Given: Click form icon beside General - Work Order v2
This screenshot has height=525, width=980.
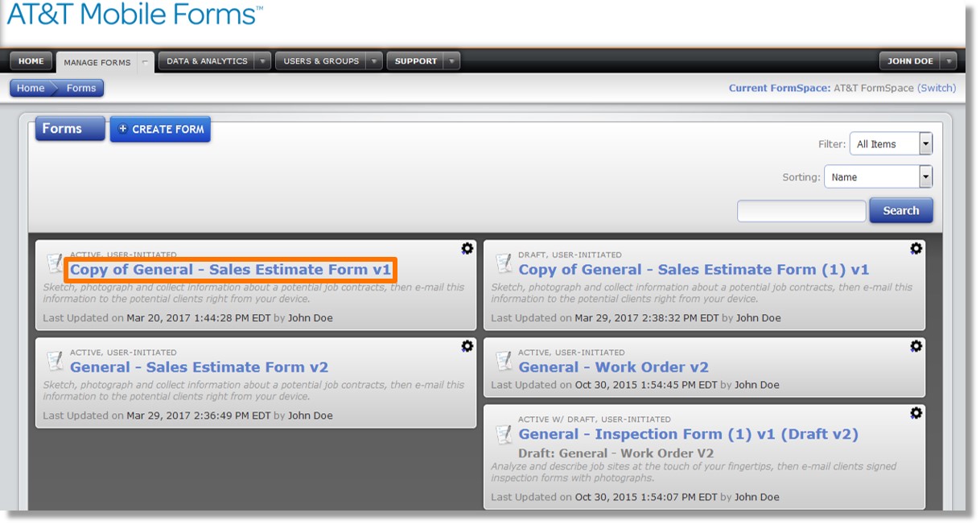Looking at the screenshot, I should point(504,361).
